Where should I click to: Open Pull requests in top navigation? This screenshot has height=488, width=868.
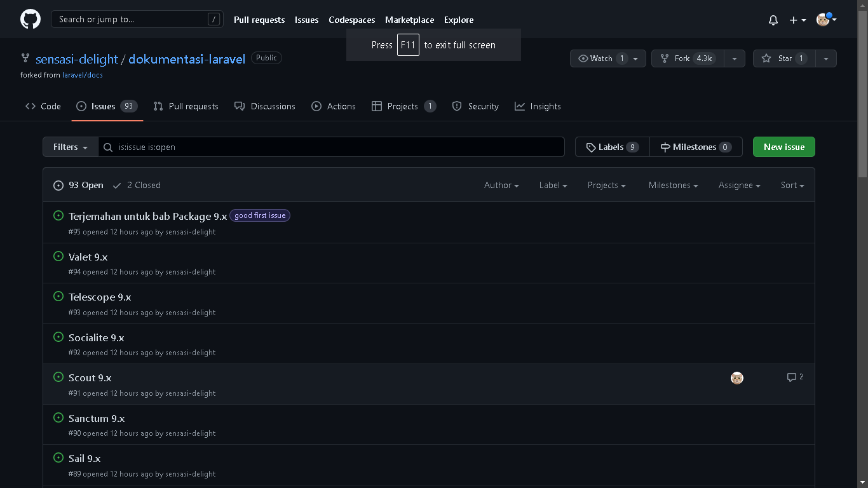click(x=259, y=20)
